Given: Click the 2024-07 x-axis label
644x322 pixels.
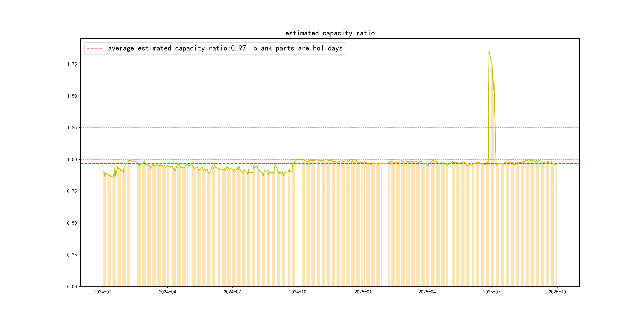Looking at the screenshot, I should (x=232, y=292).
